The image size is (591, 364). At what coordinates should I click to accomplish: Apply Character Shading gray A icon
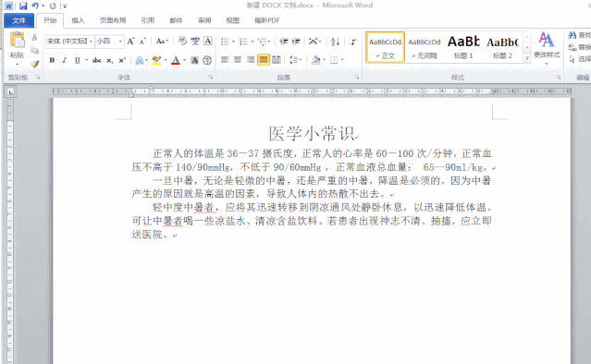[x=194, y=60]
